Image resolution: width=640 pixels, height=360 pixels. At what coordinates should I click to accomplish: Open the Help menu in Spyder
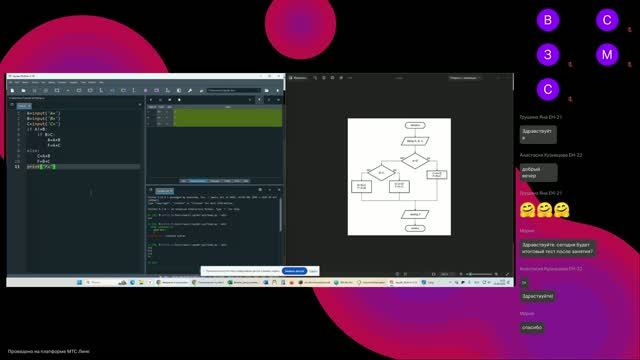coord(101,82)
